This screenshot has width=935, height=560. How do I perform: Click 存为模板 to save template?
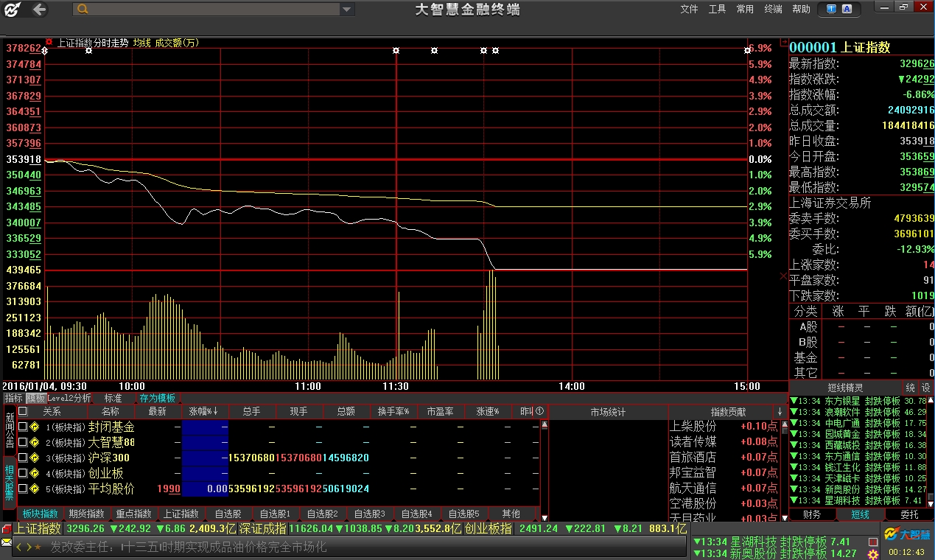coord(158,398)
